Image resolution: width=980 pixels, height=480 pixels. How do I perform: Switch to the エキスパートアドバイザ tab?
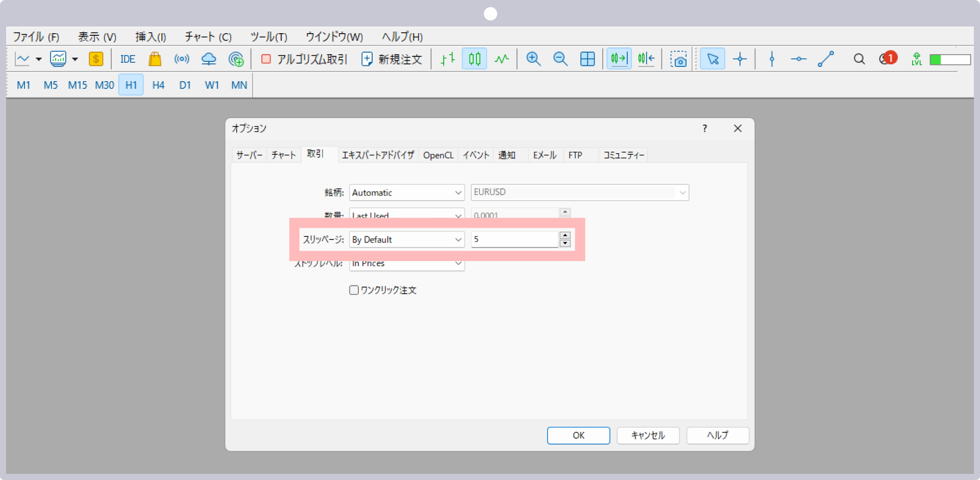coord(378,155)
